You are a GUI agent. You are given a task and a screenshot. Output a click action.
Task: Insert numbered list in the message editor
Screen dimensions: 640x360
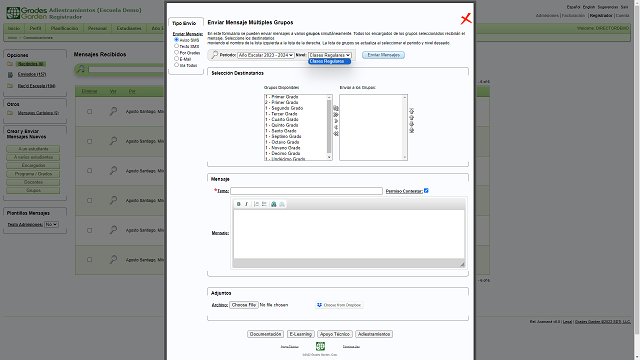[256, 204]
